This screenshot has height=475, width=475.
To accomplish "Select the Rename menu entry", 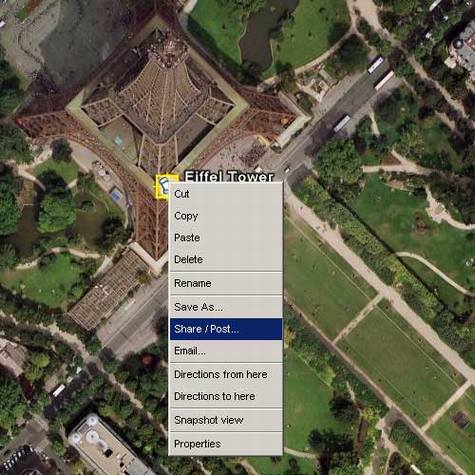I will coord(226,283).
